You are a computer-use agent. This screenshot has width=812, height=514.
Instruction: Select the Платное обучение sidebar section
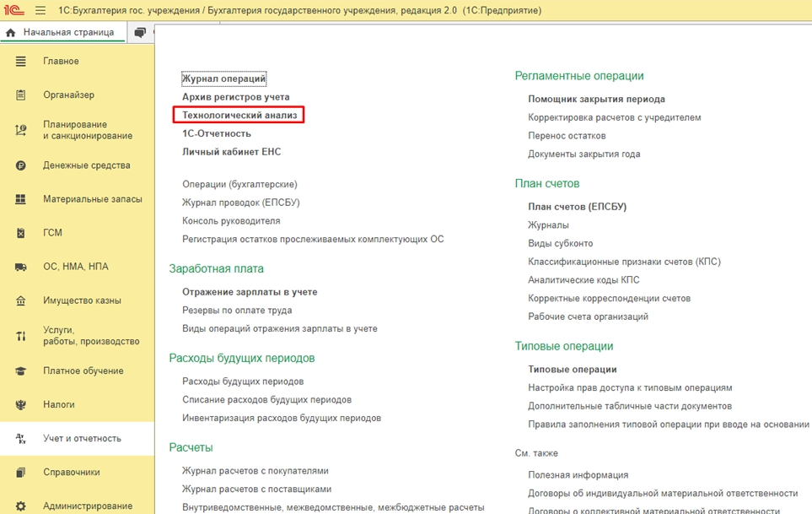point(83,371)
